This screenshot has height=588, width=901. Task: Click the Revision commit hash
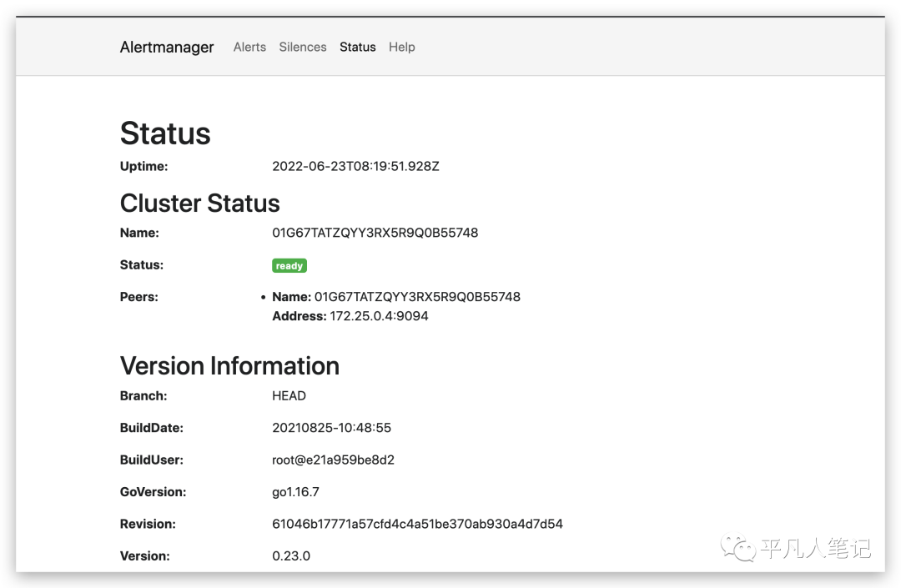point(417,524)
